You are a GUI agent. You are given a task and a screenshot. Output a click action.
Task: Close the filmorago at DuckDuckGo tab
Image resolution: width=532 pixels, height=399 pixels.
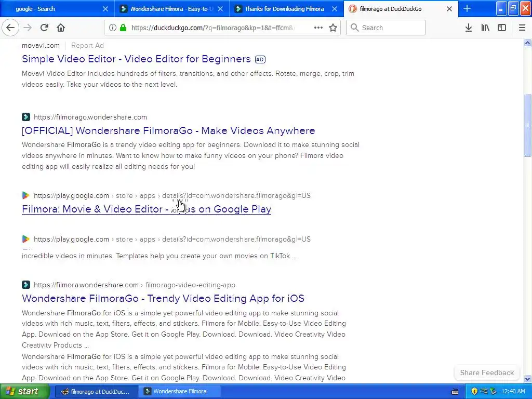(449, 9)
